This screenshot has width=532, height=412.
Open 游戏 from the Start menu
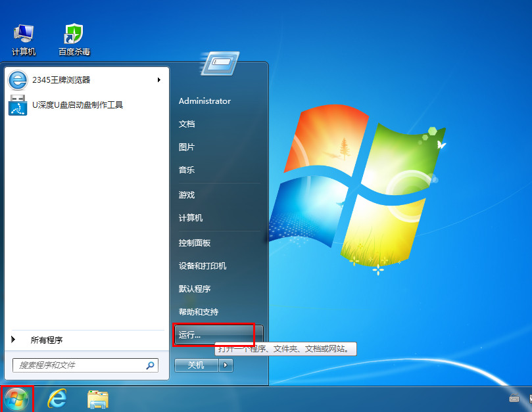[187, 195]
